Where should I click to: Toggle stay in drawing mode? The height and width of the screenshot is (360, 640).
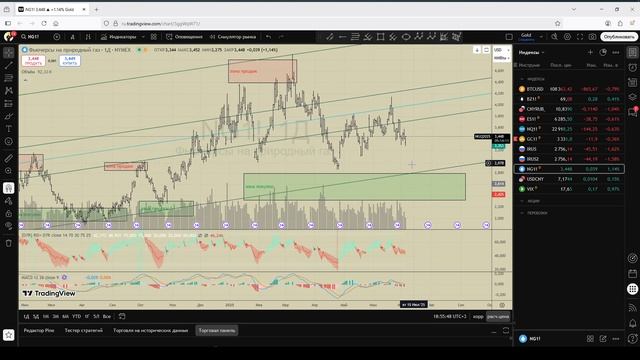9,201
